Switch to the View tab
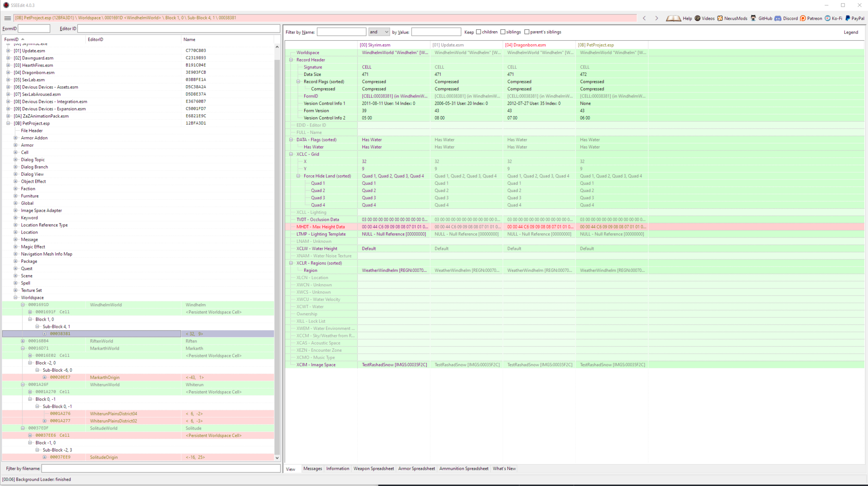868x486 pixels. point(291,469)
